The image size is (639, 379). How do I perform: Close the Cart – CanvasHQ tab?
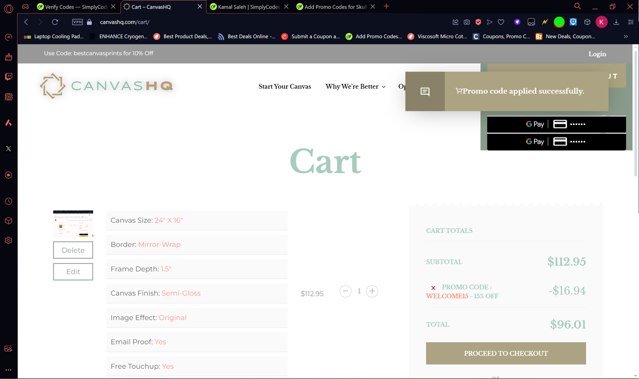point(200,7)
